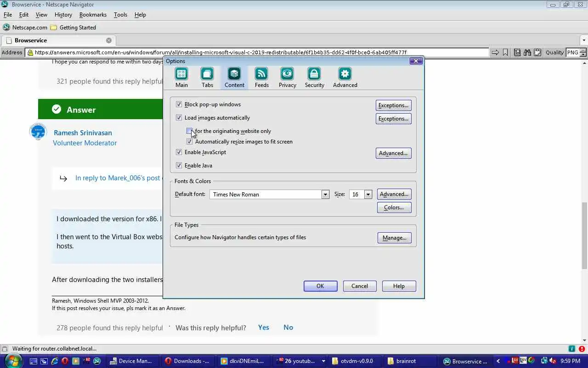The height and width of the screenshot is (368, 588).
Task: Click No for helpful reply
Action: [288, 328]
